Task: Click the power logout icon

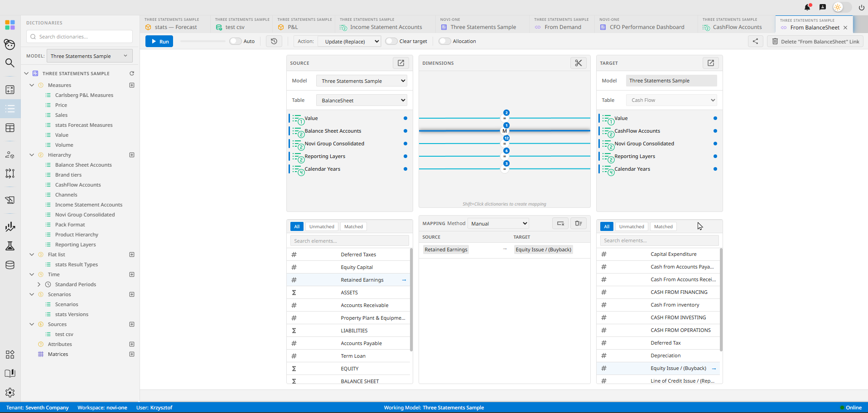Action: tap(861, 7)
